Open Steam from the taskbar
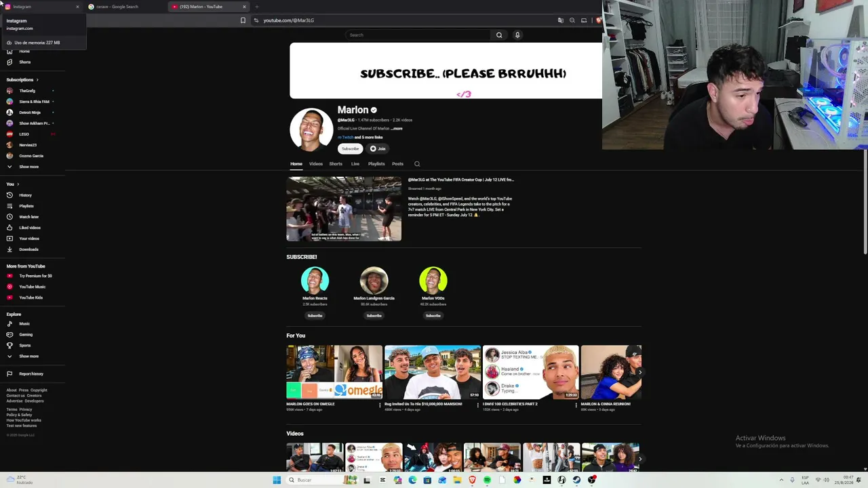Screen dimensions: 868x488 coord(576,481)
